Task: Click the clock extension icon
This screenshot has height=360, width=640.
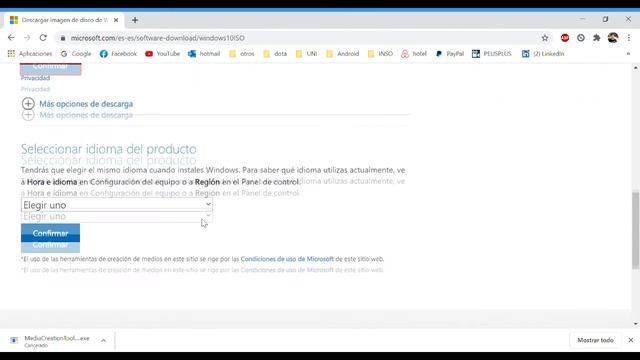Action: pos(581,38)
